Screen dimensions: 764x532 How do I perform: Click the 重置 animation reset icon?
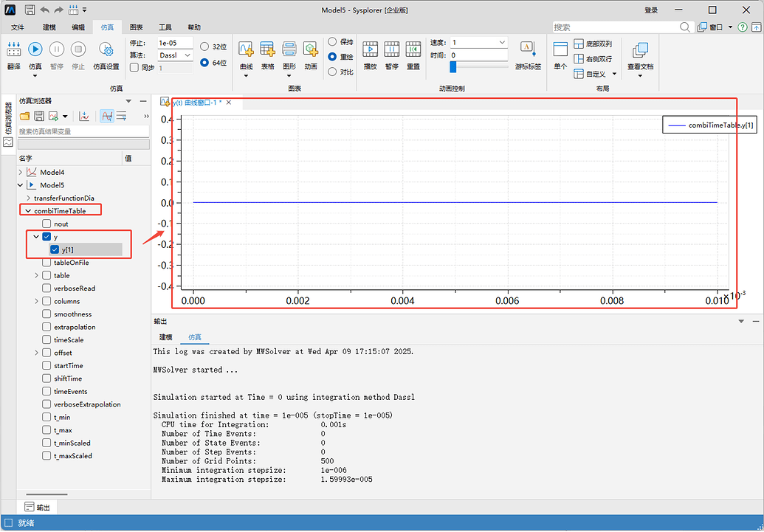[x=413, y=49]
